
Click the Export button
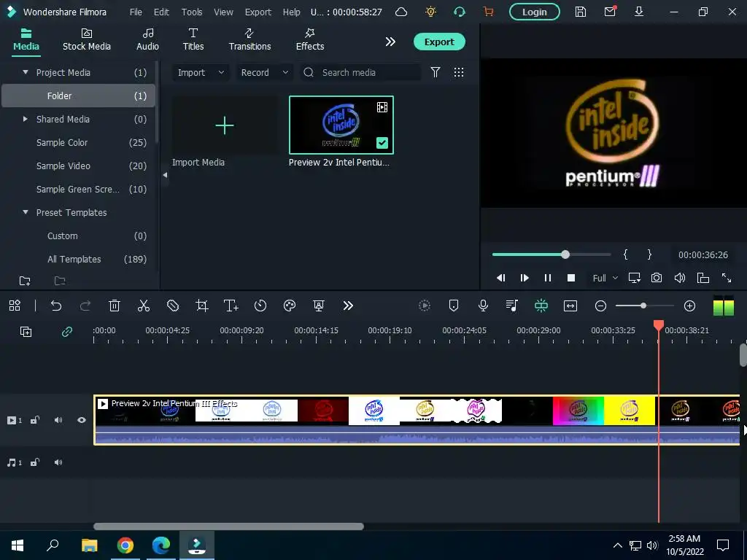[x=439, y=42]
